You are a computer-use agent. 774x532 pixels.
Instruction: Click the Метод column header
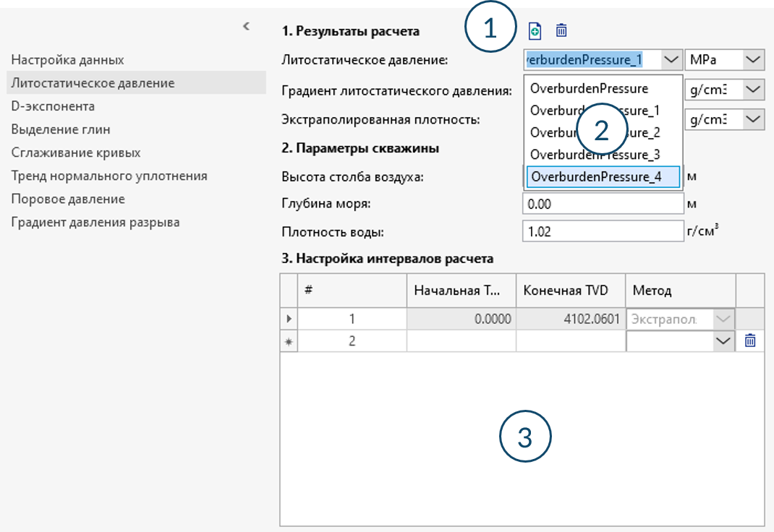681,291
